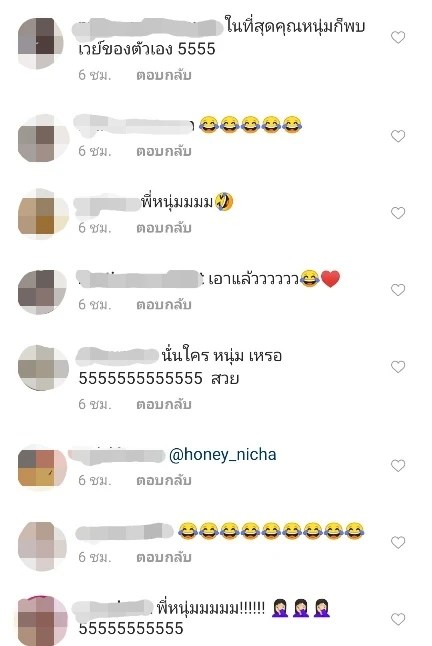Open avatar of the 'เอาแล้ววววว' commenter

pyautogui.click(x=42, y=292)
